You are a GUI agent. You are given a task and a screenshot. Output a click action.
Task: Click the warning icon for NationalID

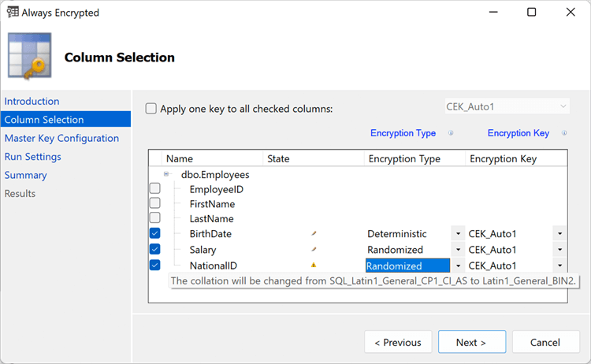314,266
